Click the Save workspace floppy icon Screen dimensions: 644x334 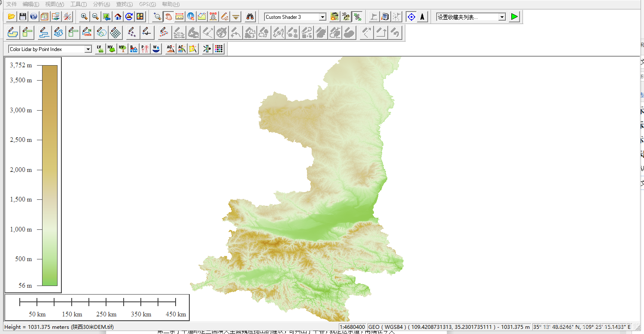[x=23, y=17]
